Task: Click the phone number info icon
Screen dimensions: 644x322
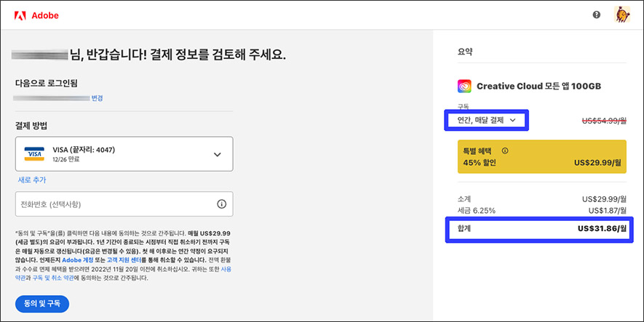Action: click(x=222, y=204)
